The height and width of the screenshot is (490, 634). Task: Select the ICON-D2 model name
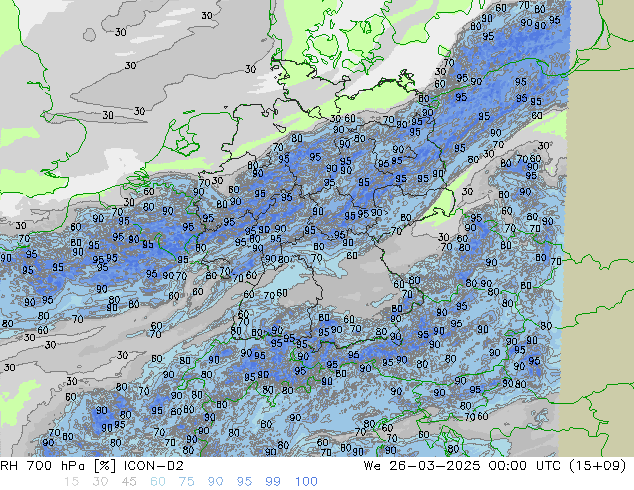point(151,466)
